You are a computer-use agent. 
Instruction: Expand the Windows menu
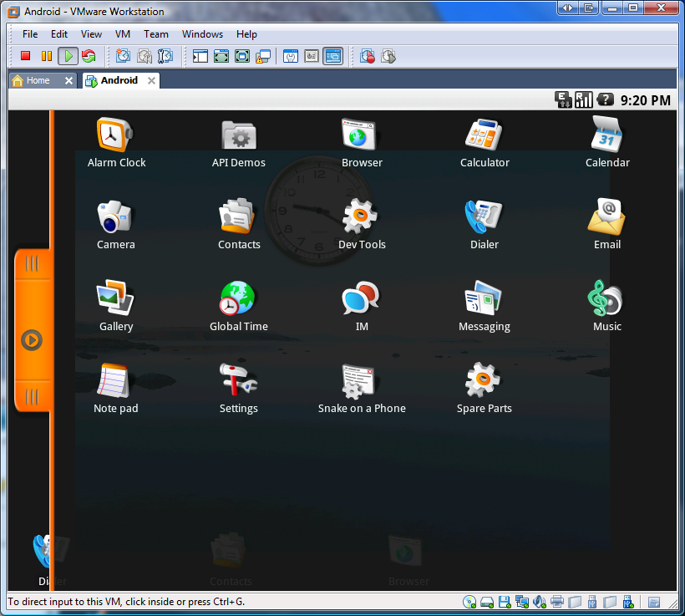(x=202, y=34)
